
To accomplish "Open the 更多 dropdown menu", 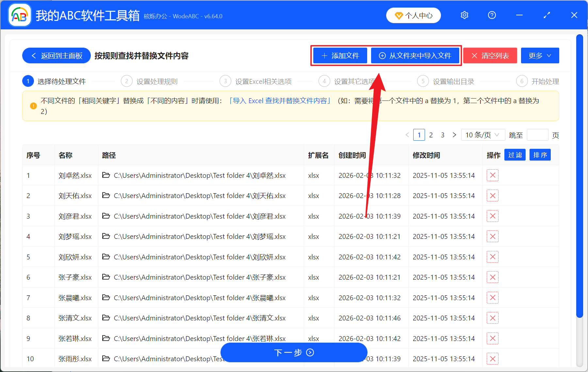I will coord(539,55).
